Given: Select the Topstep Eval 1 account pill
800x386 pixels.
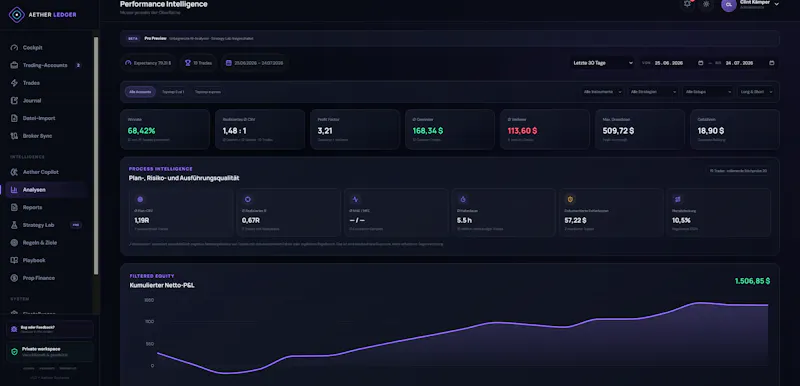Looking at the screenshot, I should click(173, 92).
